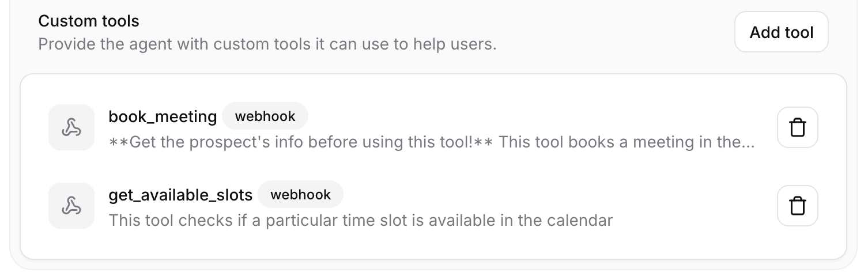Remove get_available_slots using its trash icon
Image resolution: width=868 pixels, height=280 pixels.
coord(798,206)
